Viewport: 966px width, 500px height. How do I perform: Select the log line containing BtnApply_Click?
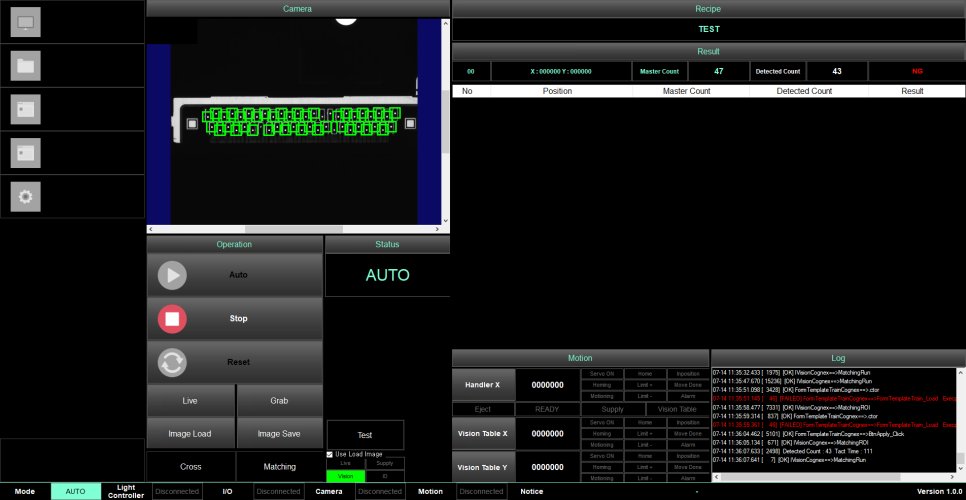coord(808,433)
